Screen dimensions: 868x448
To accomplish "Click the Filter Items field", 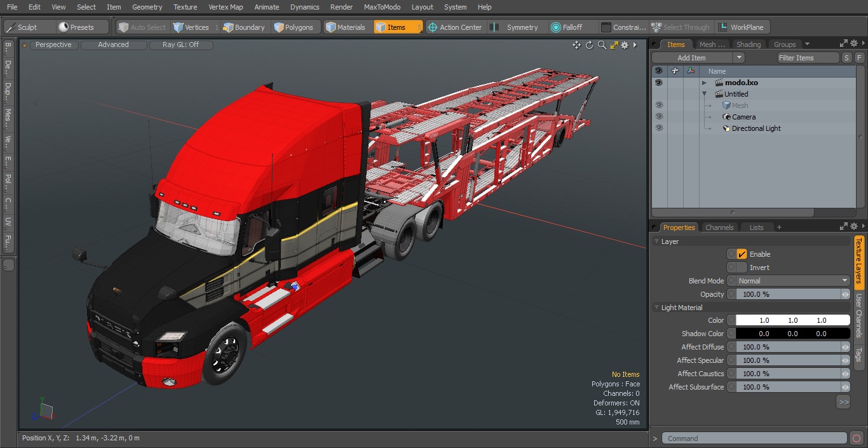I will coord(808,58).
